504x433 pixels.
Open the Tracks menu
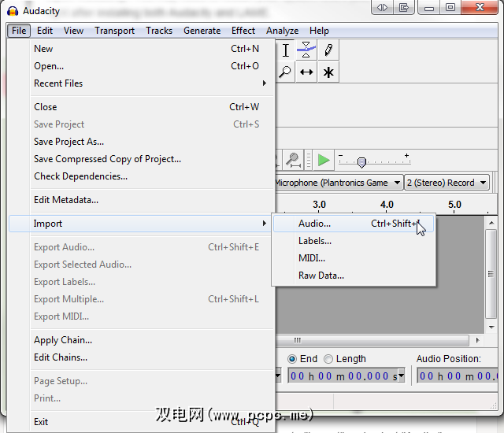point(159,31)
